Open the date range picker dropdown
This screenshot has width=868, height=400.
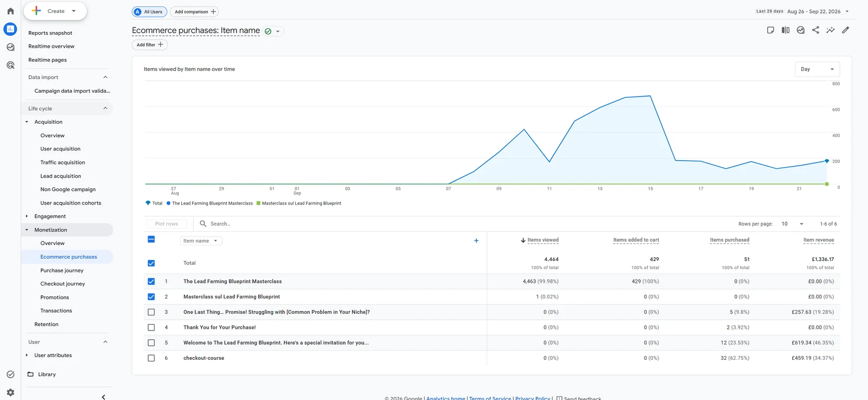[x=818, y=11]
